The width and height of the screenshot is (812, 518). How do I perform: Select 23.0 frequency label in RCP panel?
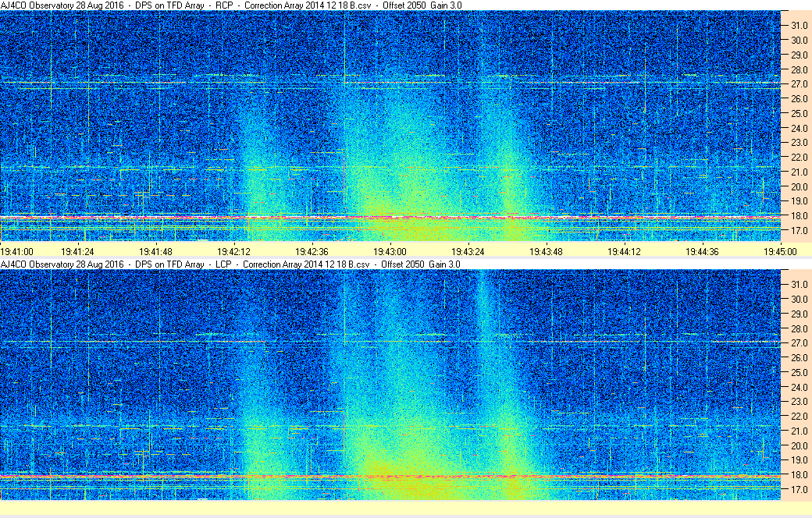[x=799, y=142]
